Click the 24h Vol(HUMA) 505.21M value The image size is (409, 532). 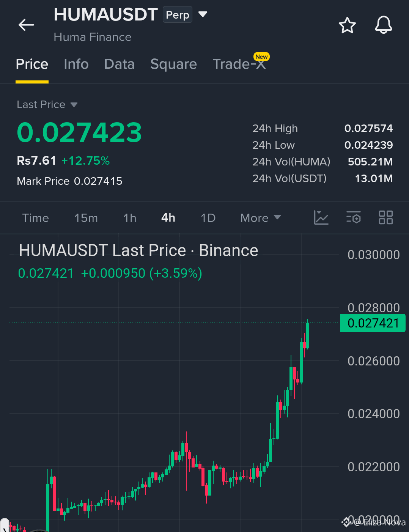click(370, 162)
